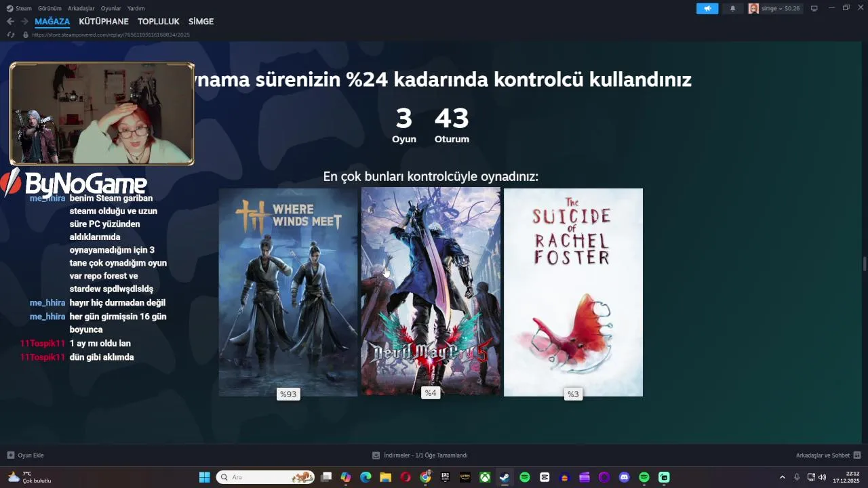
Task: Click the Oyun Ekle button
Action: point(25,455)
